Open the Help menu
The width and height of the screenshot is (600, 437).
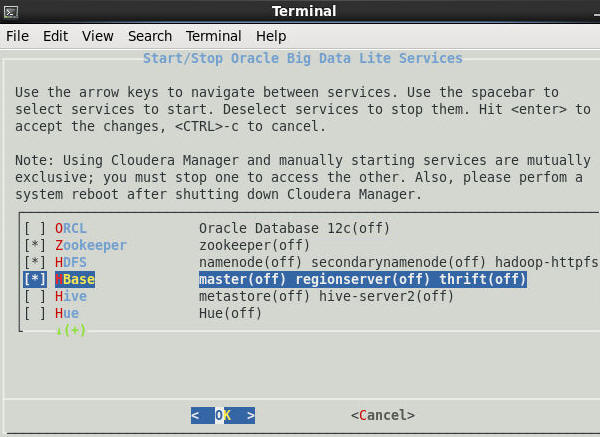[x=271, y=36]
